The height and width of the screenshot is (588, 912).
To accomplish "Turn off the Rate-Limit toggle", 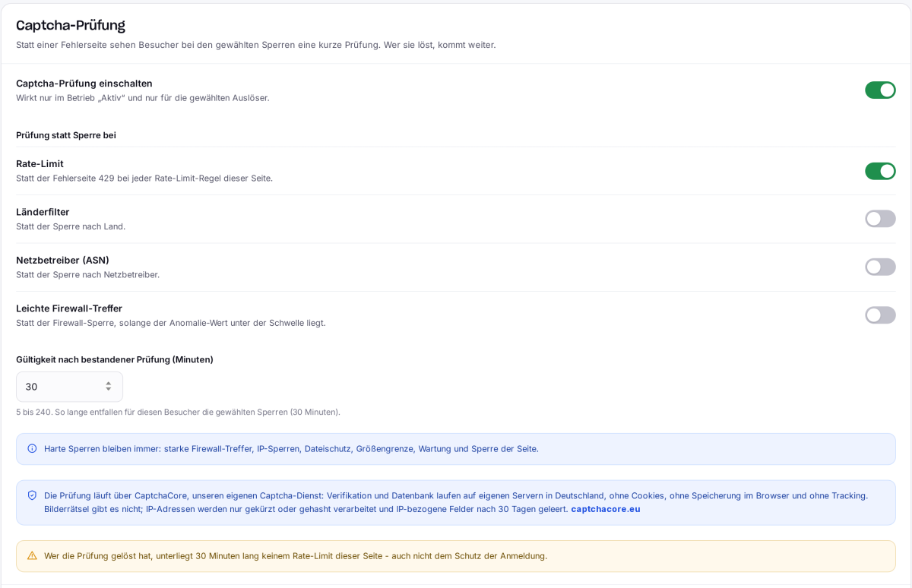I will pyautogui.click(x=880, y=171).
